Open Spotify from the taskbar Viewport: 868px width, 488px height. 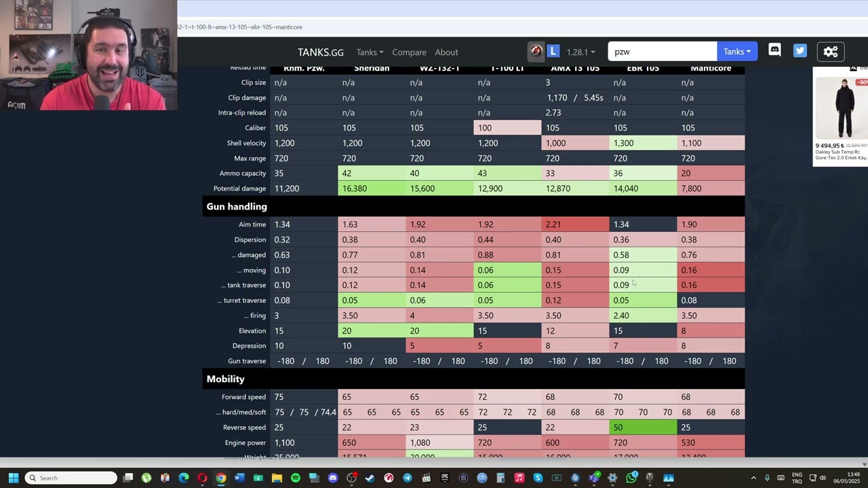296,478
